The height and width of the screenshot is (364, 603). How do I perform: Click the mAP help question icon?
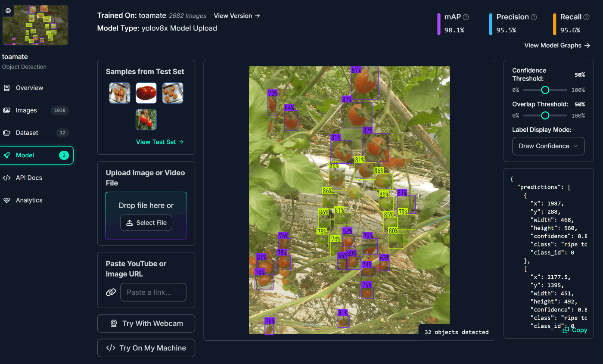click(x=466, y=17)
